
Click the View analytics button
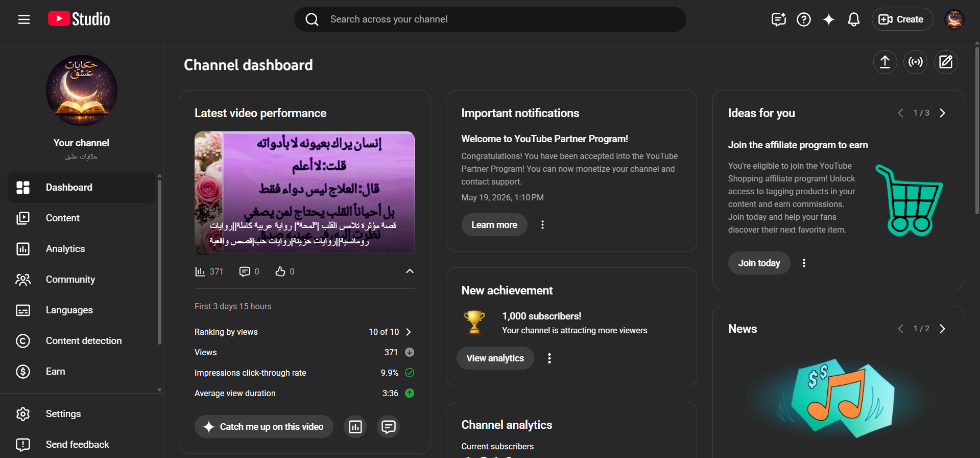pos(495,358)
